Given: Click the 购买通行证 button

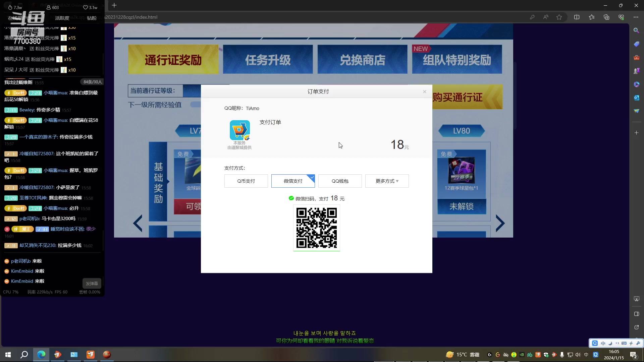Looking at the screenshot, I should (467, 97).
